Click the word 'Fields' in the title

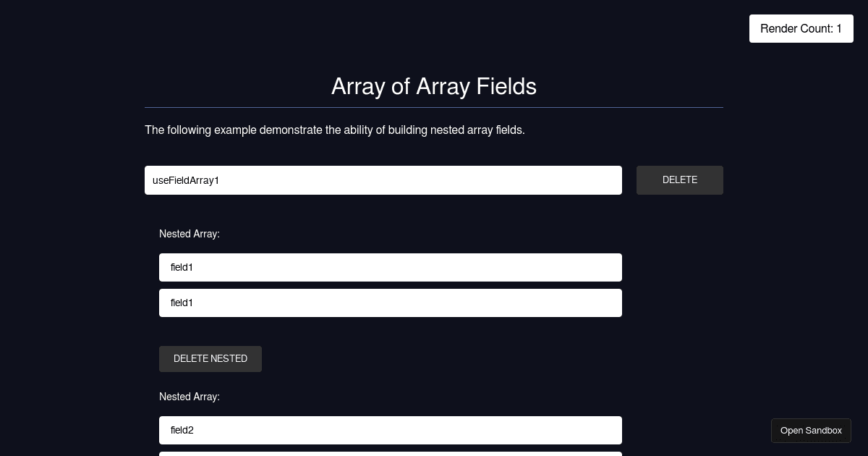click(x=506, y=86)
